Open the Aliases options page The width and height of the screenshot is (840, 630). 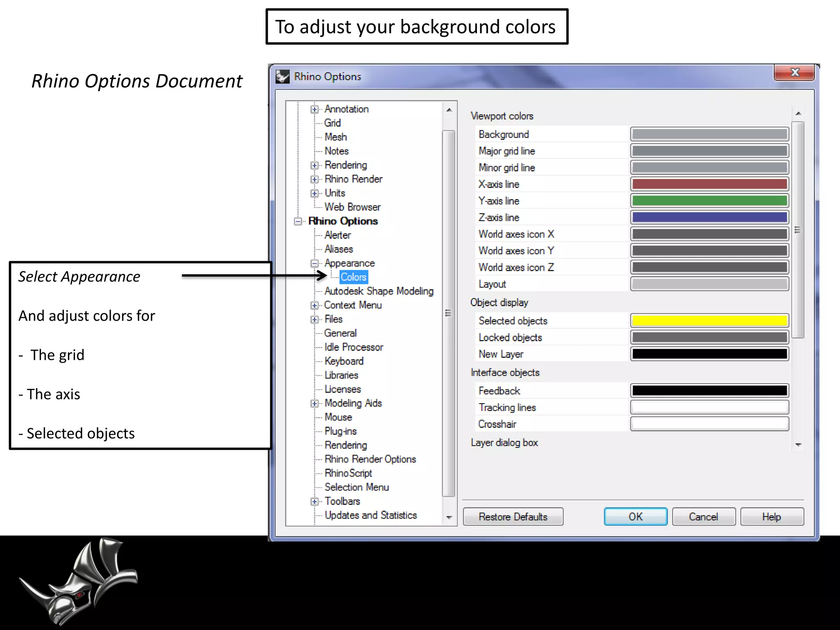coord(338,249)
